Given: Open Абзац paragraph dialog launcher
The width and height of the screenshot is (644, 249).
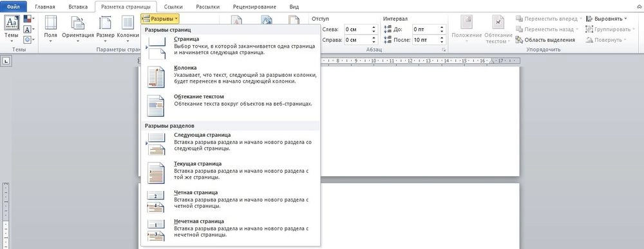Looking at the screenshot, I should tap(444, 50).
